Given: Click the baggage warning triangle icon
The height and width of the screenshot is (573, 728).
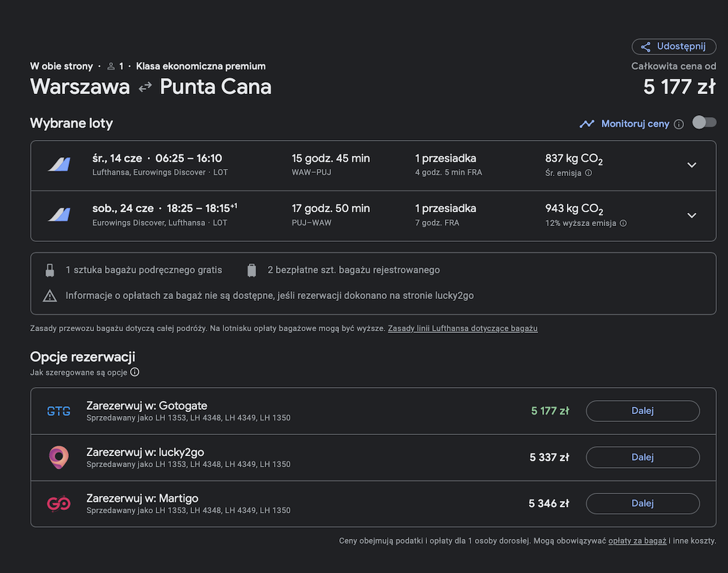Looking at the screenshot, I should pos(50,296).
